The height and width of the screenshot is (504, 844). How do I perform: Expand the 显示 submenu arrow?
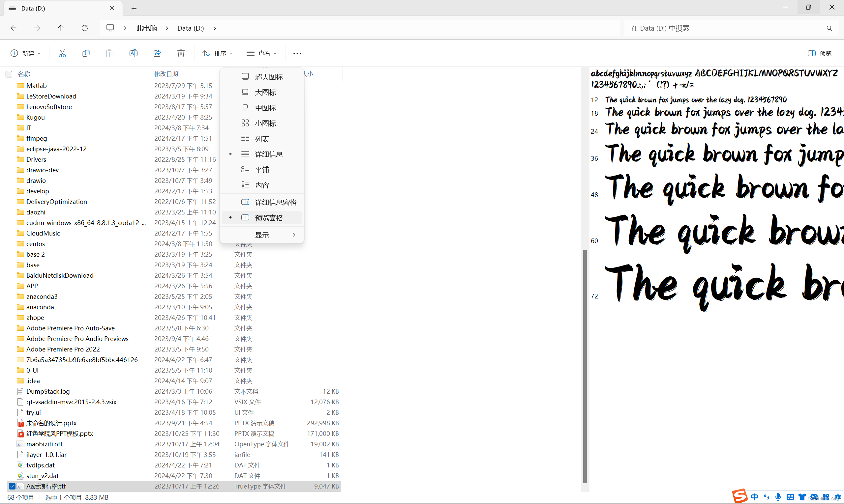pyautogui.click(x=294, y=235)
